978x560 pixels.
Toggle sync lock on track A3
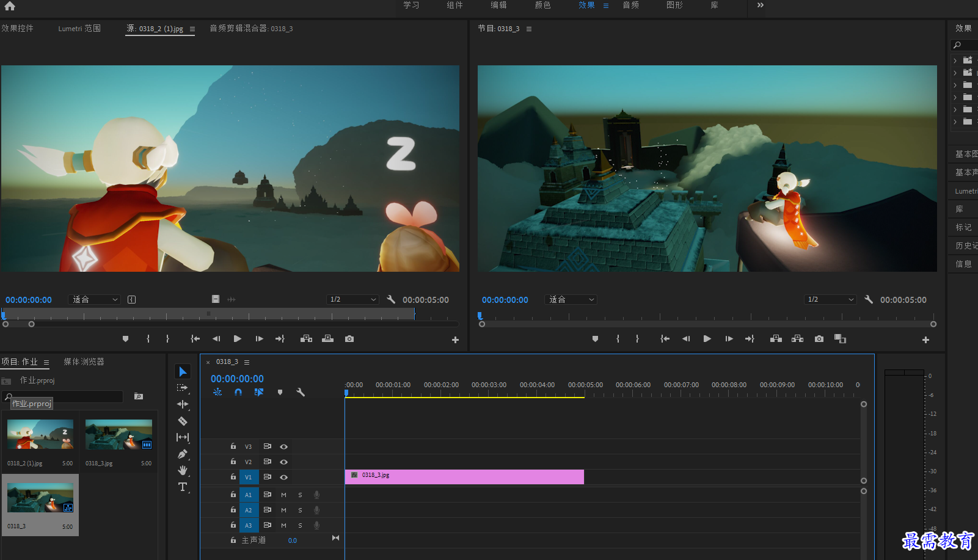267,525
